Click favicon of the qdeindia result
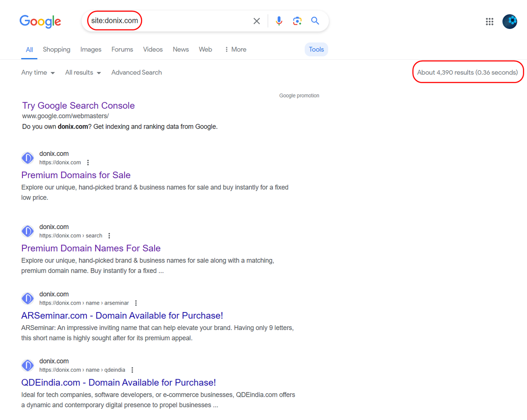Image resolution: width=527 pixels, height=420 pixels. point(28,366)
